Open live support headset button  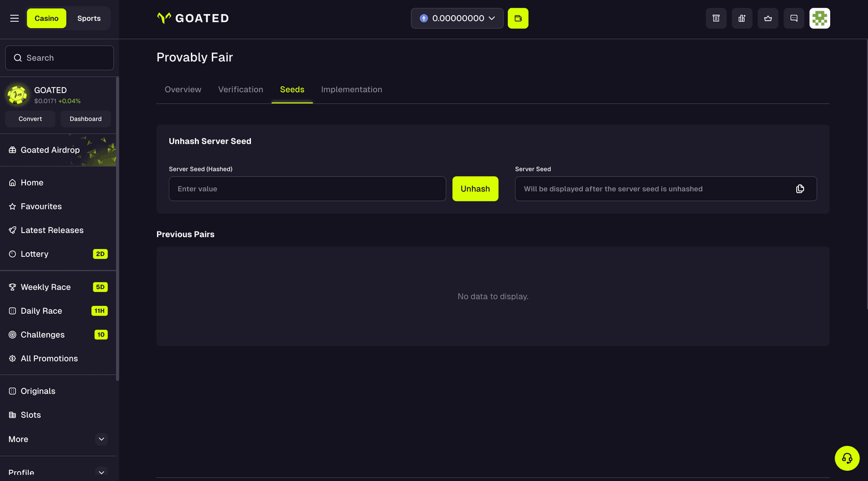pyautogui.click(x=847, y=458)
